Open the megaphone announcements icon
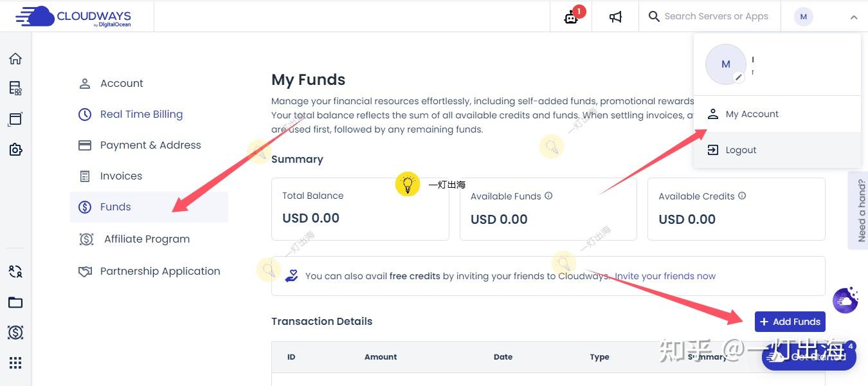The height and width of the screenshot is (386, 868). point(615,17)
